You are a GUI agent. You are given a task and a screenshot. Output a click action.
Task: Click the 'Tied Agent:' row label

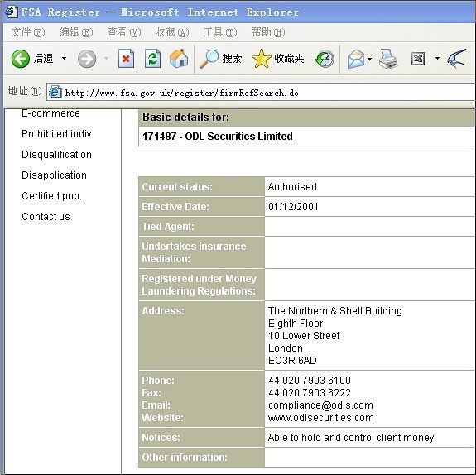[168, 227]
